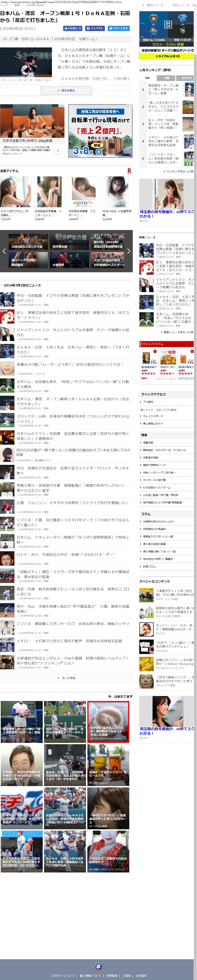
Task: Open ジャイアンツCEO 夫人とのトラブル headline
Action: pos(73,333)
